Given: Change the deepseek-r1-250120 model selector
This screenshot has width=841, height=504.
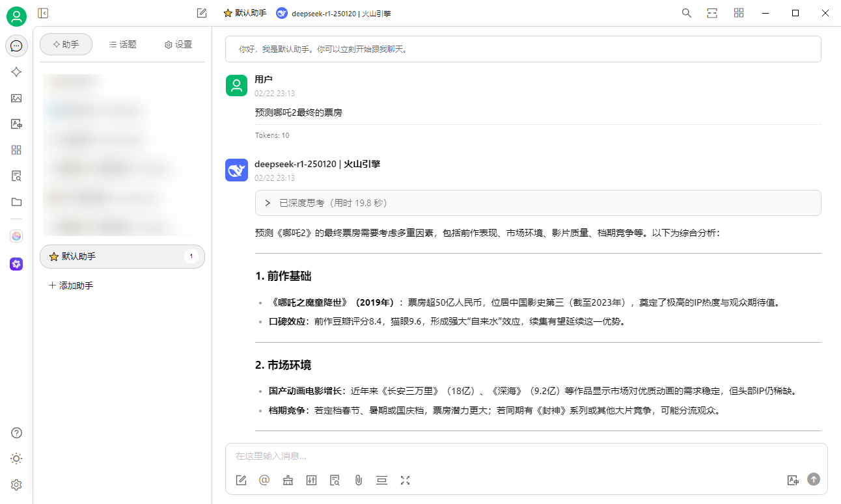Looking at the screenshot, I should coord(334,13).
